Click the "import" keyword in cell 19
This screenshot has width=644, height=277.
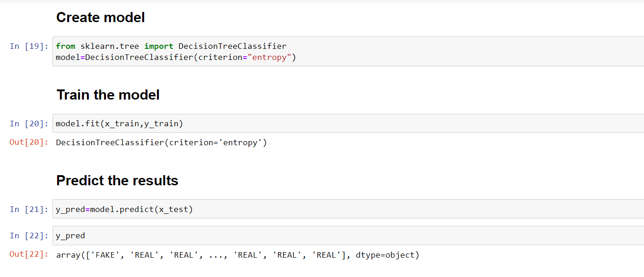click(x=159, y=46)
